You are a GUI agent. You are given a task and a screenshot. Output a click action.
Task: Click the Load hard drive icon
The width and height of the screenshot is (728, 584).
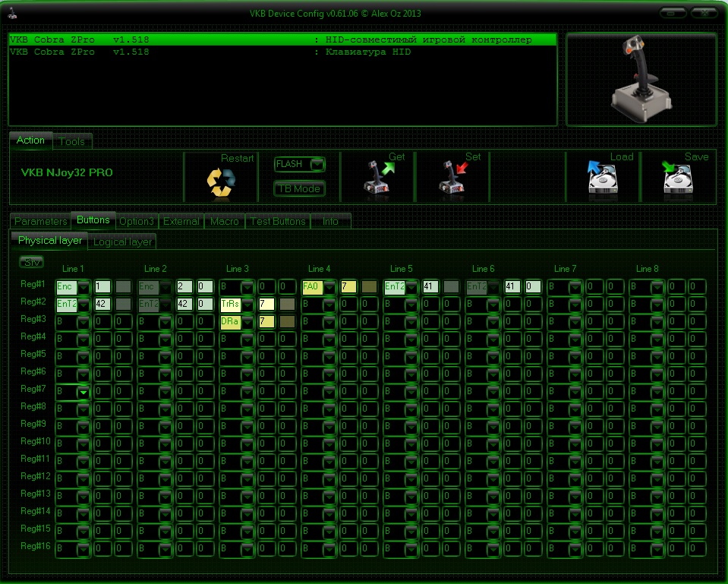pyautogui.click(x=602, y=178)
